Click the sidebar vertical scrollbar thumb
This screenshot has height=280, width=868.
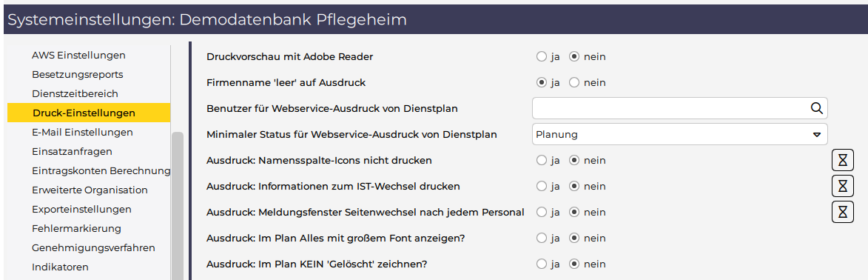[177, 206]
